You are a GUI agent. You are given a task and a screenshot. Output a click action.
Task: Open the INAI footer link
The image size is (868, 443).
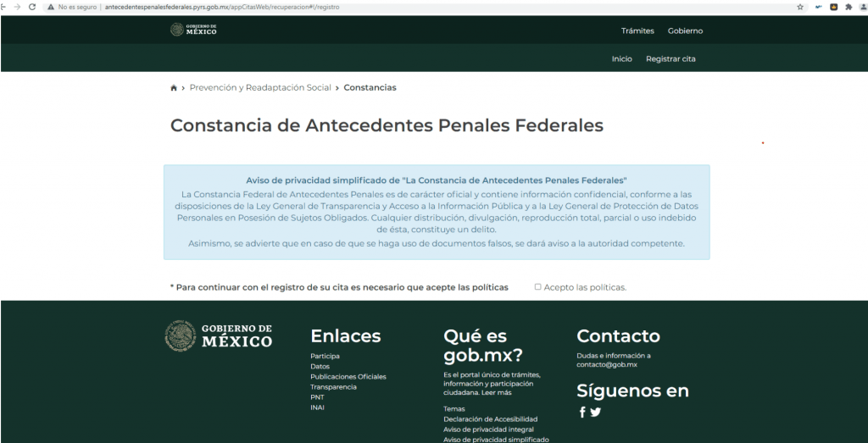click(317, 407)
